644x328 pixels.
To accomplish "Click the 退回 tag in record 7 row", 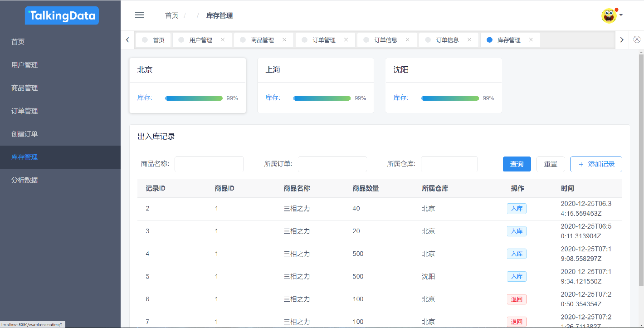I will (x=517, y=322).
